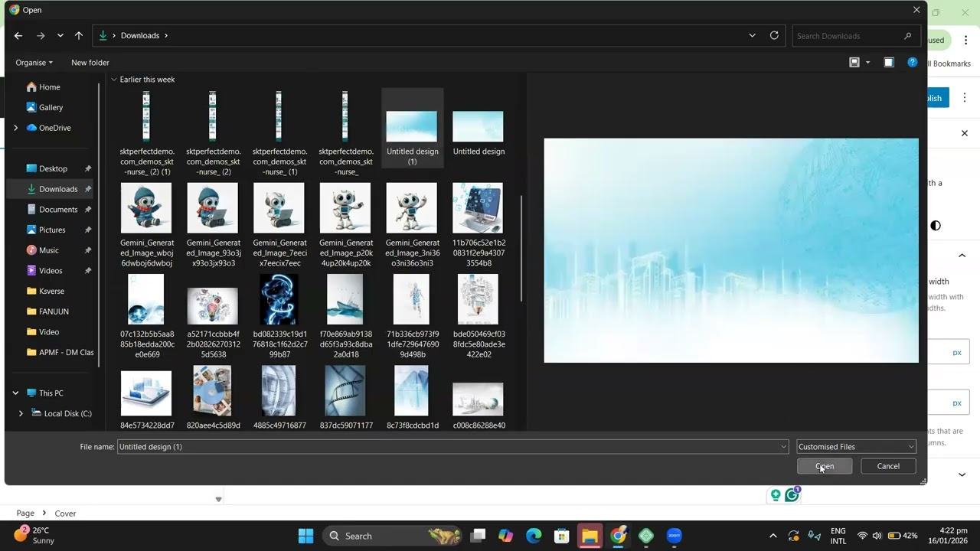Select file 11b706c52e1b20831f2e9a43073554b8
Image resolution: width=980 pixels, height=551 pixels.
tap(479, 226)
